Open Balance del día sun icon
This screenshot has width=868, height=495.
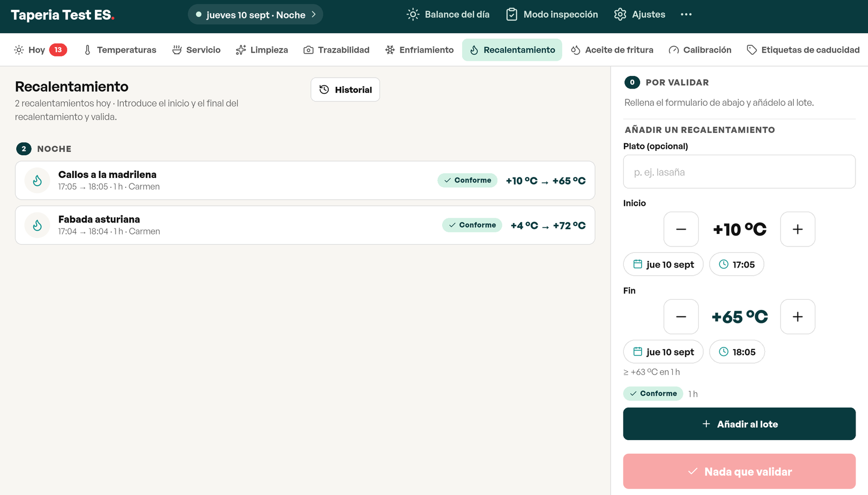coord(413,15)
